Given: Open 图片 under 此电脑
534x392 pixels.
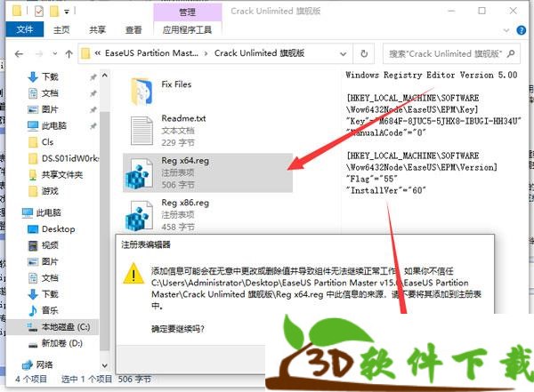Looking at the screenshot, I should [50, 261].
